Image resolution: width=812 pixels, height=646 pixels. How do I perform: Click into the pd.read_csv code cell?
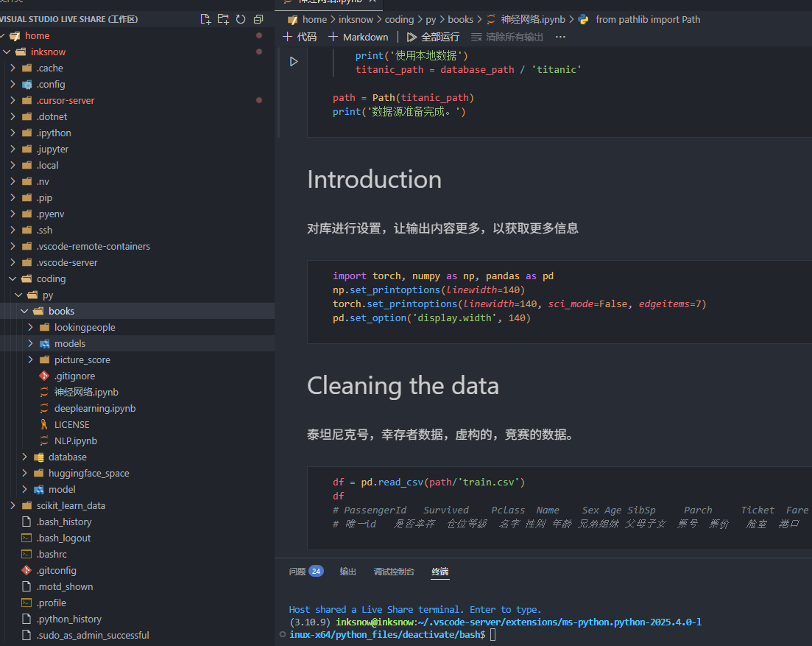pos(559,508)
